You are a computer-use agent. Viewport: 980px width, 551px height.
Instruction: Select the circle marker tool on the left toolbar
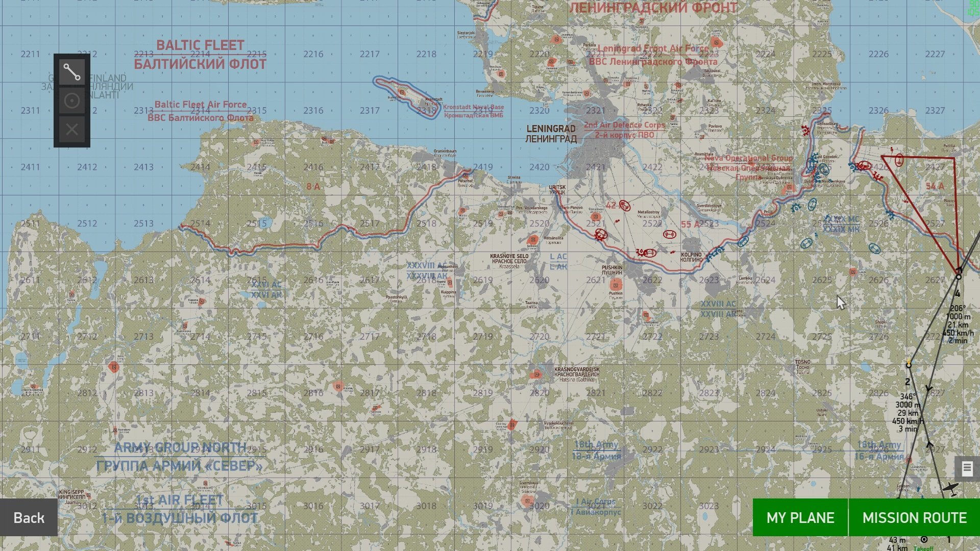71,101
